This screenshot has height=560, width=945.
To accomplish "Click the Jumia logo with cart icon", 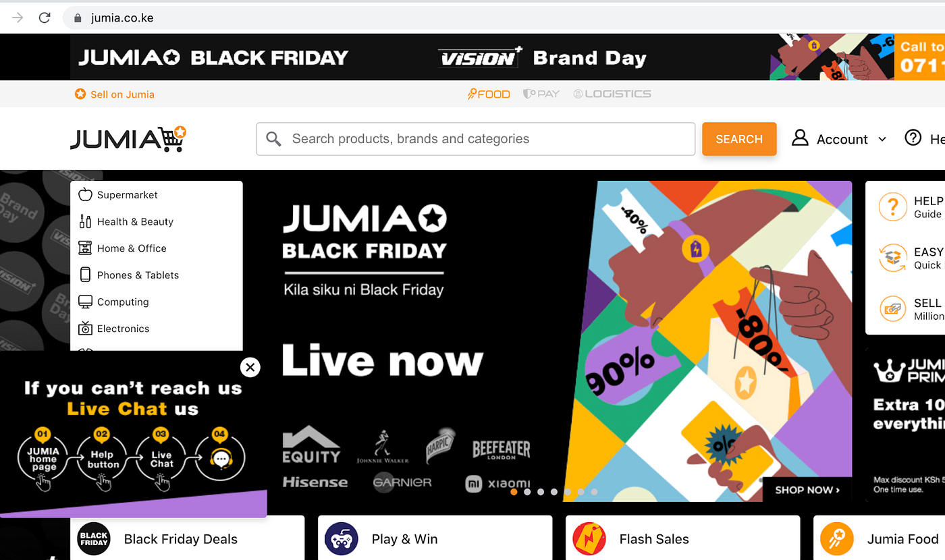I will coord(128,138).
